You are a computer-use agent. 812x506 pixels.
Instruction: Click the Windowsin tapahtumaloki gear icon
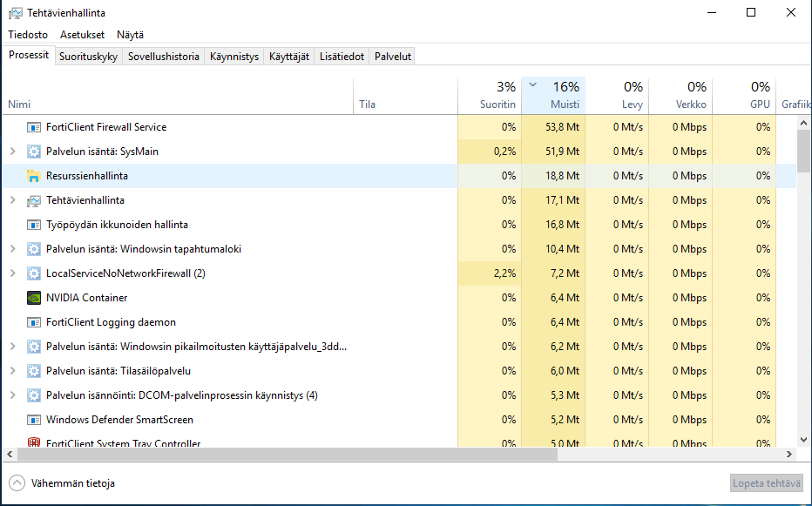click(34, 249)
